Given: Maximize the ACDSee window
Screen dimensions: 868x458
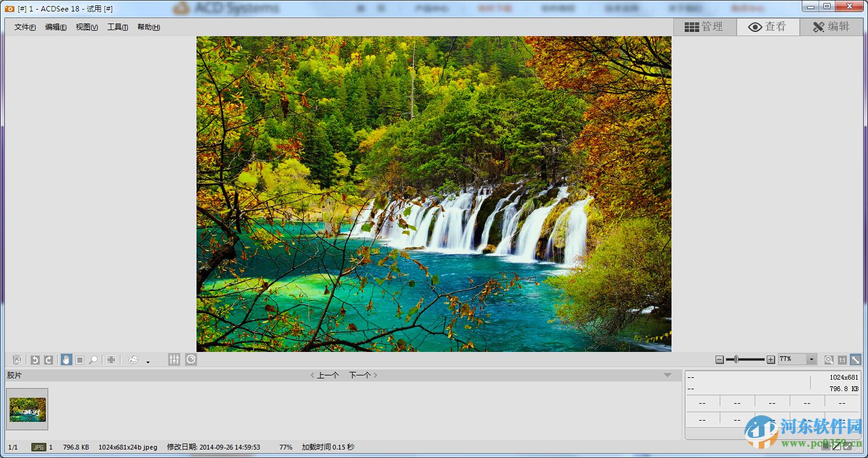Looking at the screenshot, I should coord(826,6).
